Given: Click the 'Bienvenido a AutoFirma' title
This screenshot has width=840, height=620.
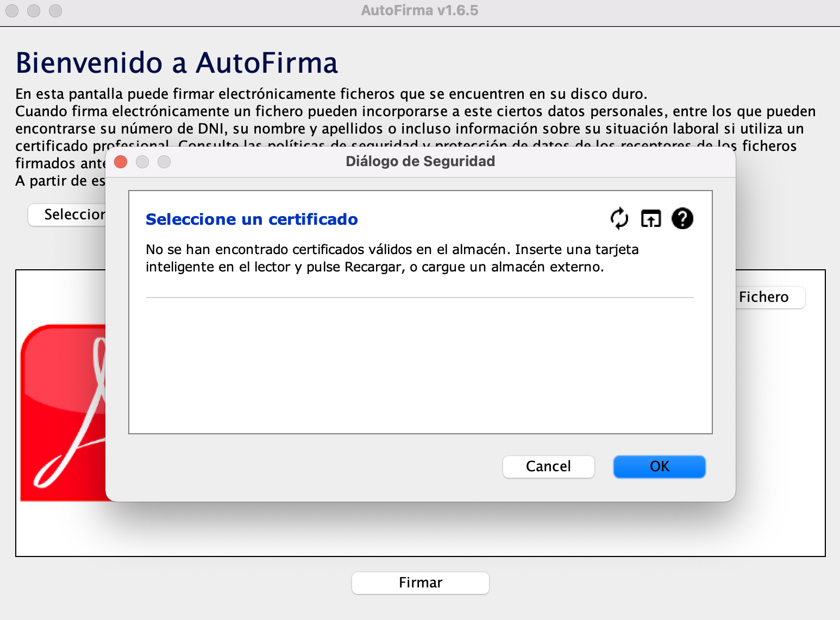Looking at the screenshot, I should point(177,62).
